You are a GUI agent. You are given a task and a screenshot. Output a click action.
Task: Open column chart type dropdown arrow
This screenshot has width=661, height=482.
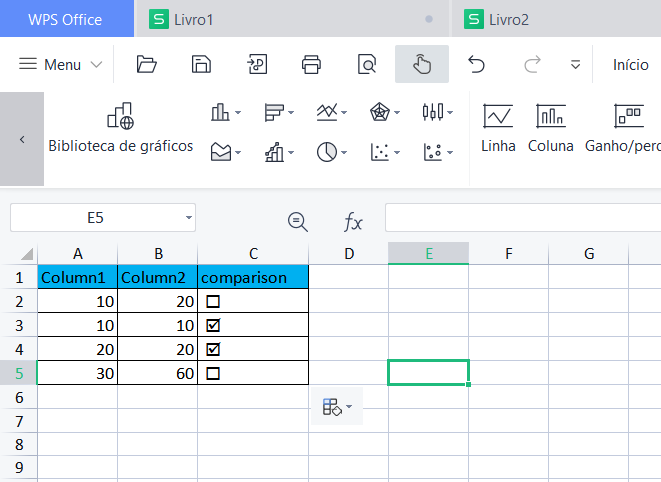pos(238,113)
